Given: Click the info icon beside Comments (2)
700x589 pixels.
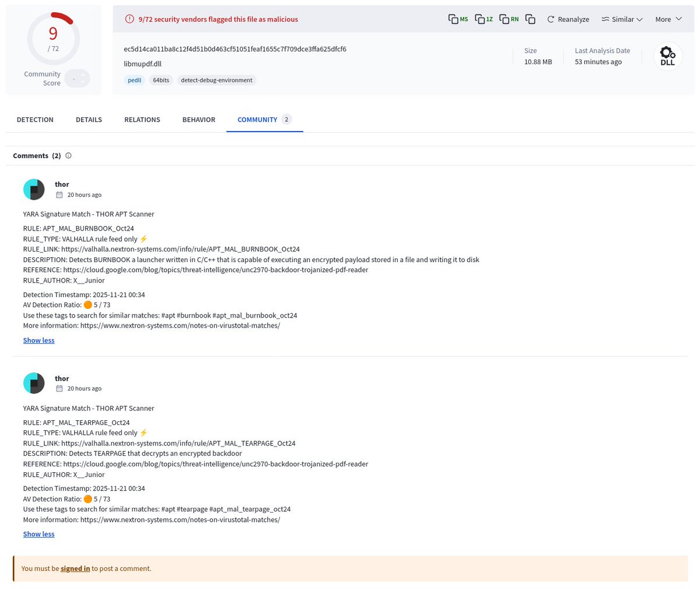Looking at the screenshot, I should [68, 156].
